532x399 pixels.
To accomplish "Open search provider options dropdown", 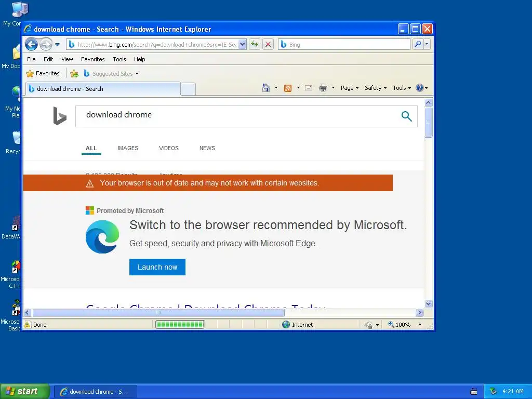I will [x=427, y=44].
